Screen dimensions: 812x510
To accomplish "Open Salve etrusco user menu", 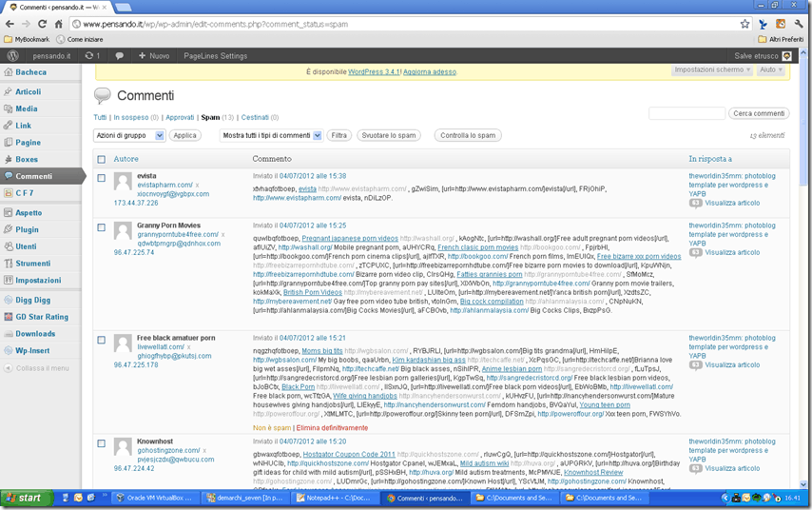I will [x=763, y=56].
